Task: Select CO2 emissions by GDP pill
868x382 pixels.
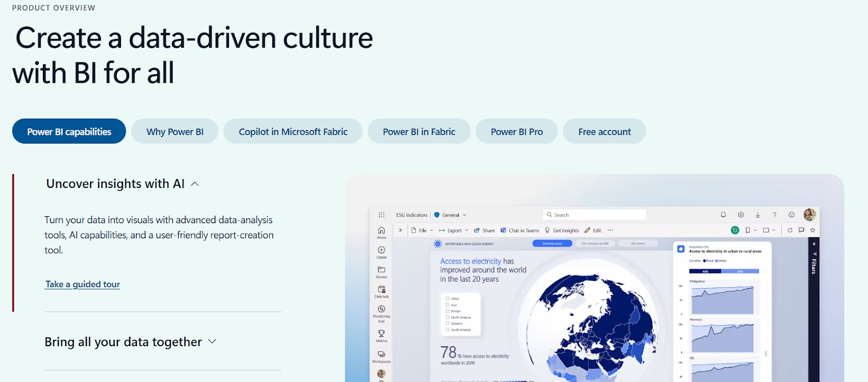Action: [x=595, y=243]
